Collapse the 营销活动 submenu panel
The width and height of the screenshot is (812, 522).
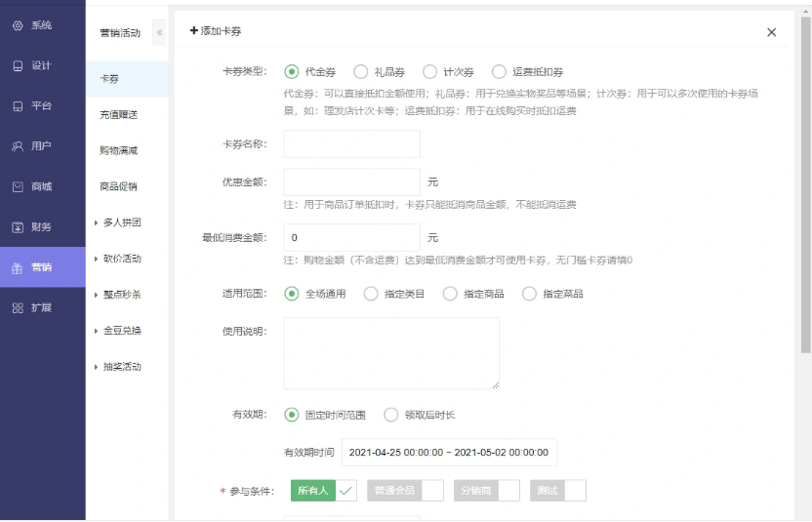click(159, 33)
